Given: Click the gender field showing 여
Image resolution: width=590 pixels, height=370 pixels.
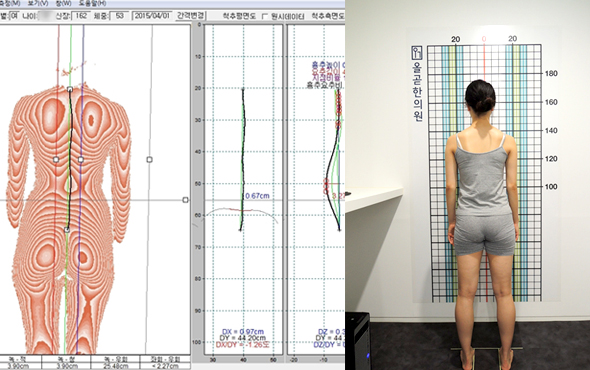Looking at the screenshot, I should click(x=14, y=16).
